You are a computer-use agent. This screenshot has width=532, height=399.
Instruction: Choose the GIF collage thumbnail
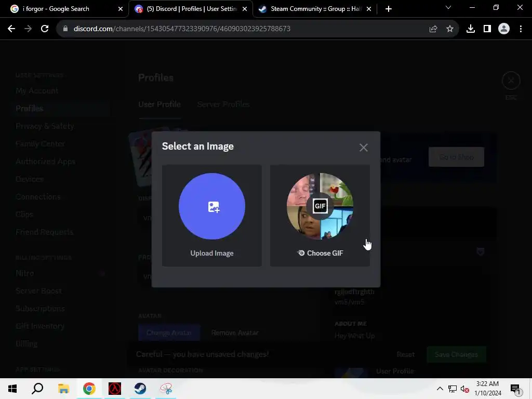coord(320,206)
